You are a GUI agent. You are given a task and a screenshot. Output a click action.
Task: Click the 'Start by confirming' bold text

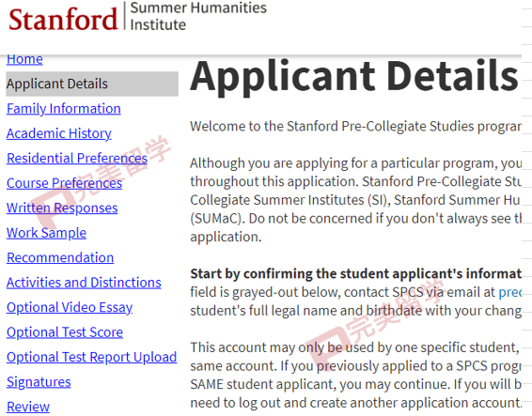click(x=356, y=273)
